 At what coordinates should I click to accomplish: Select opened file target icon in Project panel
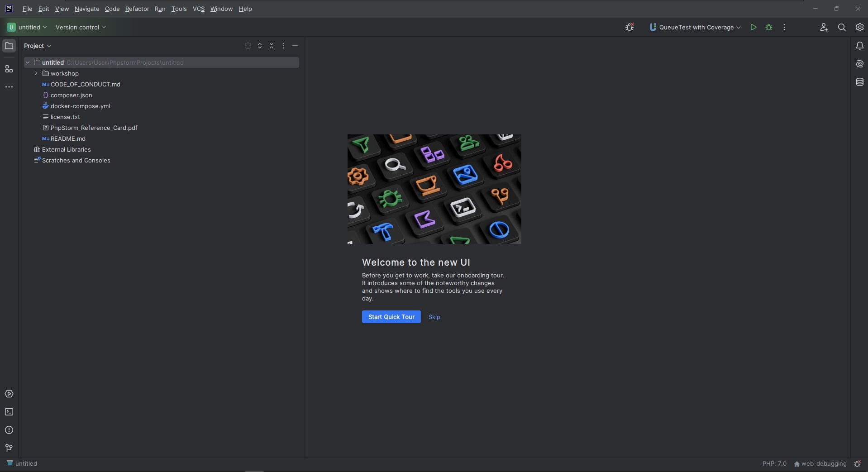tap(248, 46)
